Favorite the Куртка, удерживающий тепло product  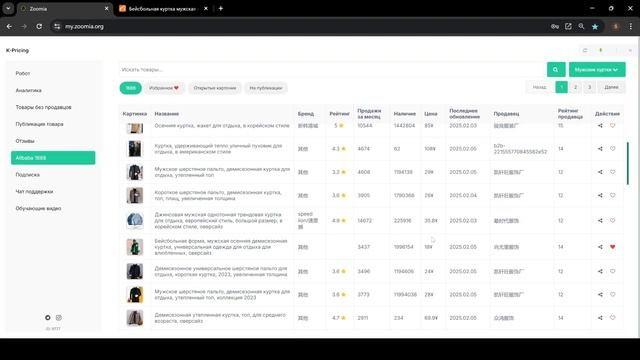click(613, 149)
